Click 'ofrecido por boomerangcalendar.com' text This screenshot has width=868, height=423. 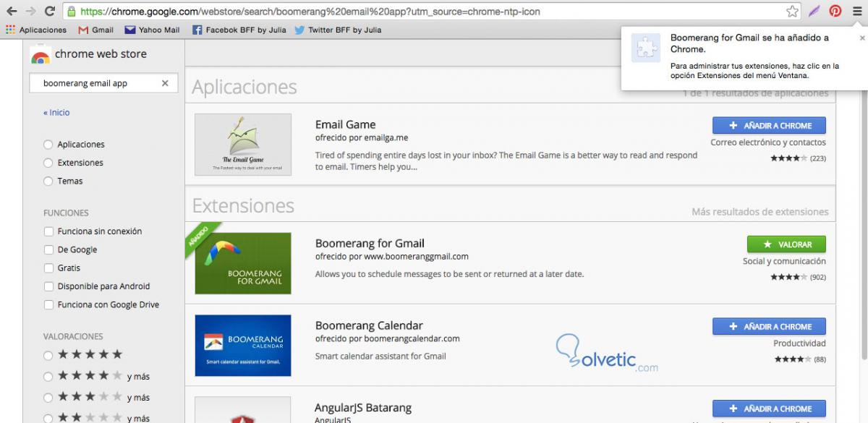[387, 338]
